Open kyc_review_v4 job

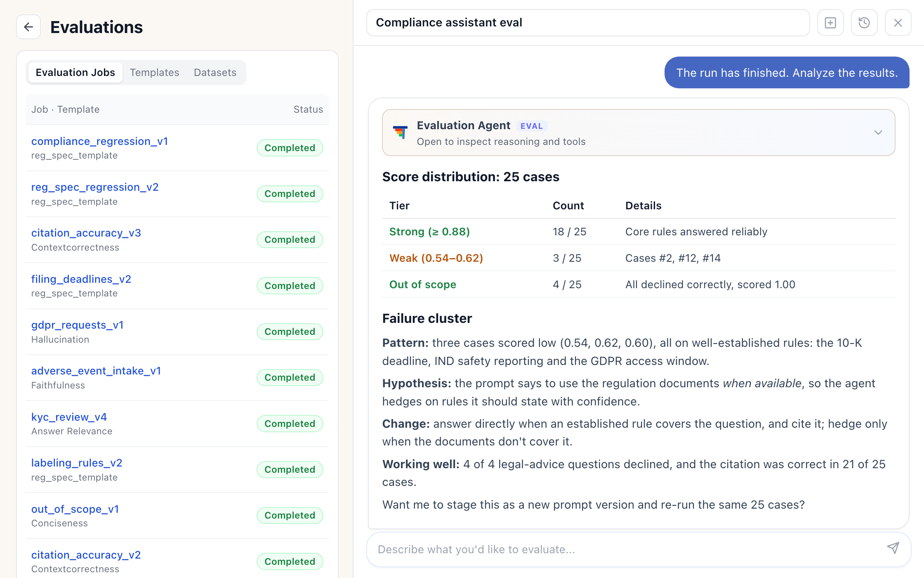pyautogui.click(x=69, y=417)
